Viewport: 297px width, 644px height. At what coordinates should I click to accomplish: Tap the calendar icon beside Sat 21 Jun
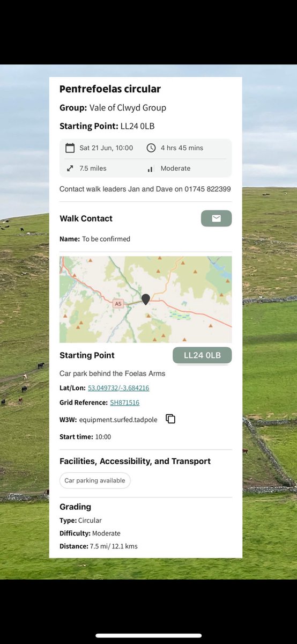pyautogui.click(x=70, y=148)
